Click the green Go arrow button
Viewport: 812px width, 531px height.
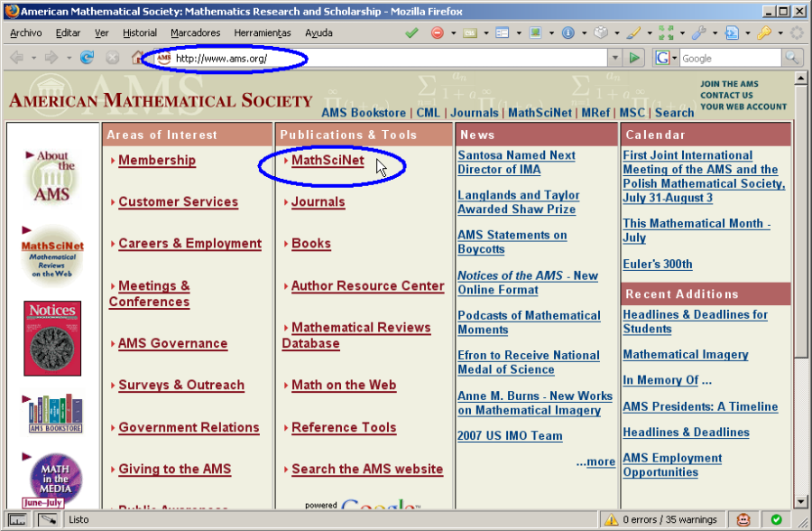click(x=635, y=58)
